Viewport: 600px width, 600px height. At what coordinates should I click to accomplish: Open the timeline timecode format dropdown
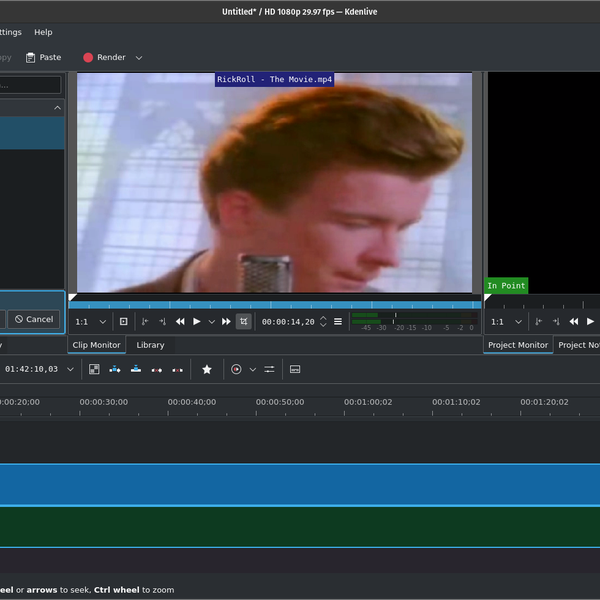click(x=70, y=370)
